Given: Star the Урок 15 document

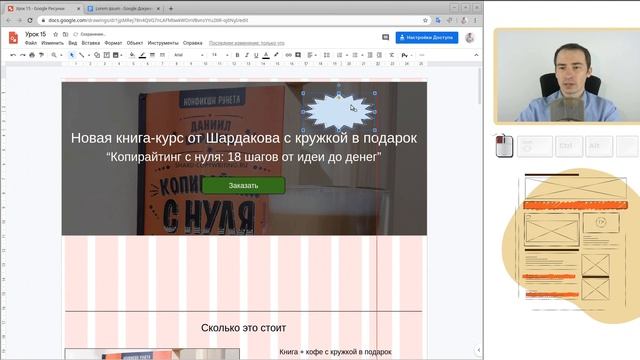Looking at the screenshot, I should (x=56, y=34).
